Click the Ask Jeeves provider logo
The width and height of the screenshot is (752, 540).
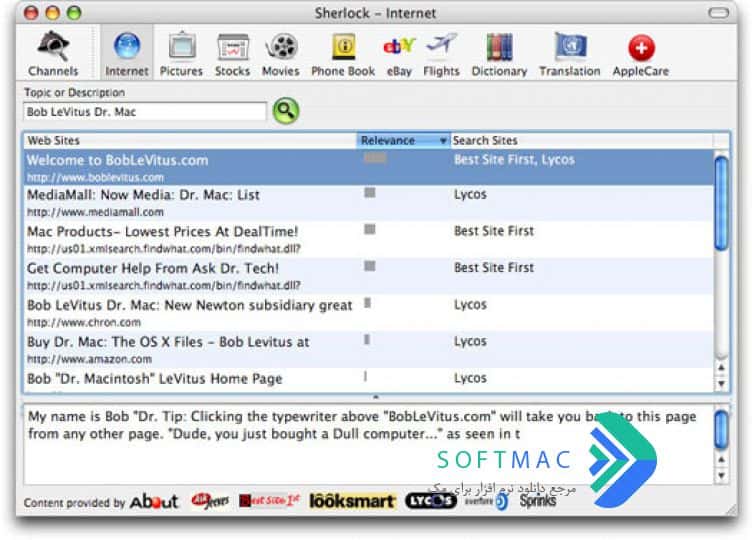pyautogui.click(x=210, y=501)
